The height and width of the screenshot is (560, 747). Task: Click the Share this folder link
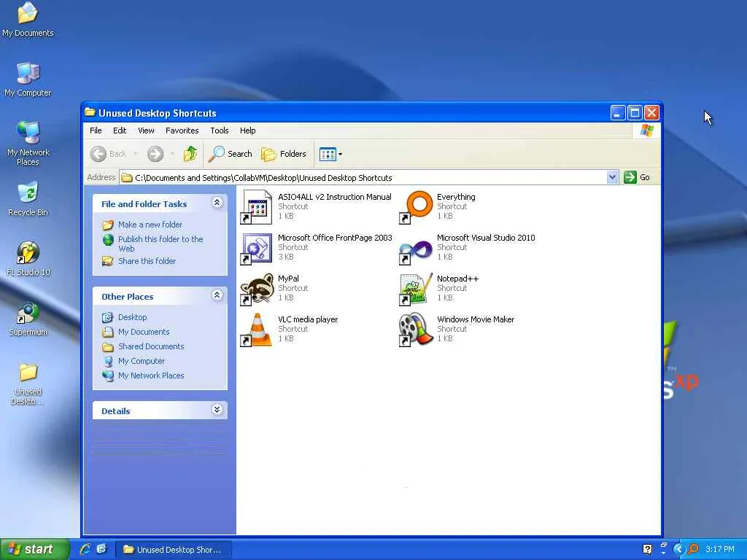click(x=147, y=261)
